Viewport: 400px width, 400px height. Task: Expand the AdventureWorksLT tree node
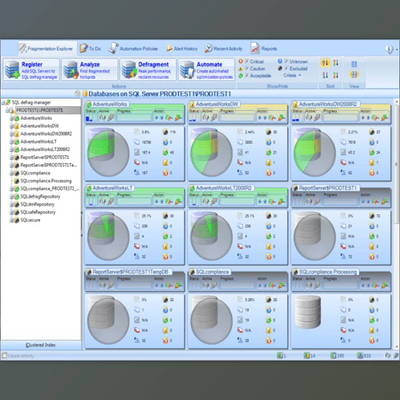pos(11,142)
